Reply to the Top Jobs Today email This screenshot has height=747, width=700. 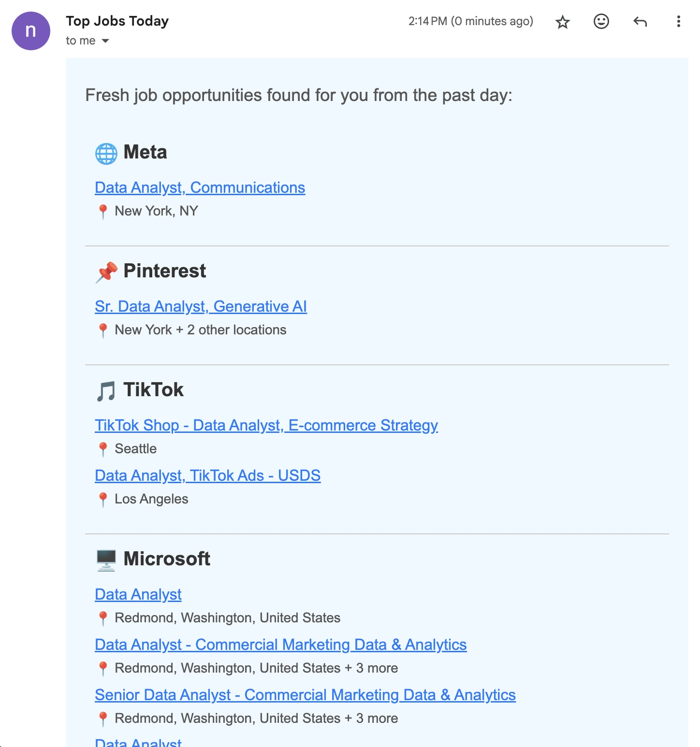click(640, 22)
